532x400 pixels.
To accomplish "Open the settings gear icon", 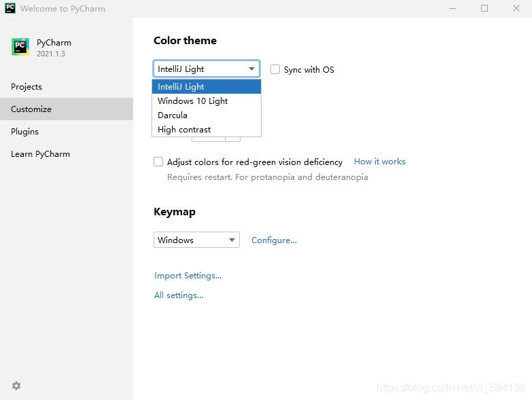I will (16, 386).
